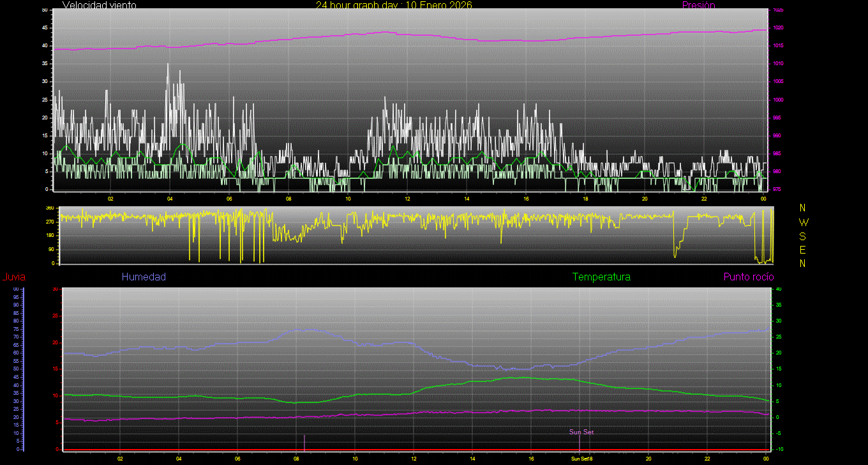Select the blue "Humedad" legend label
868x465 pixels.
point(144,277)
